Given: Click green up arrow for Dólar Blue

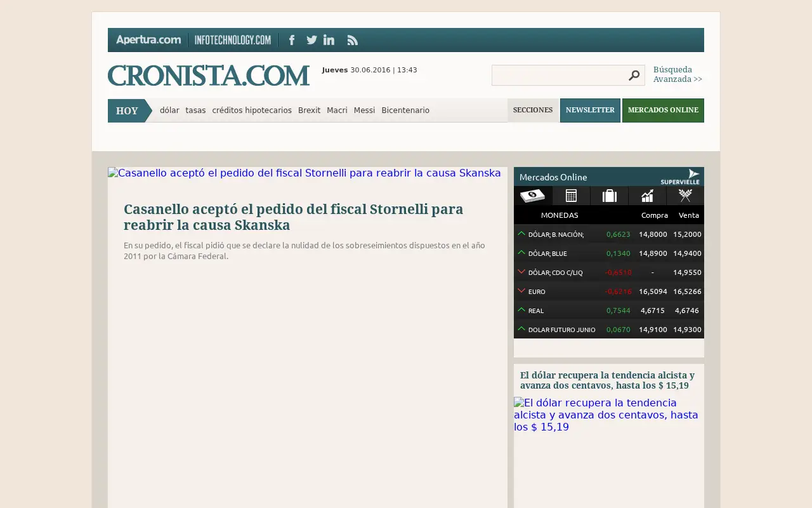Looking at the screenshot, I should (x=521, y=253).
